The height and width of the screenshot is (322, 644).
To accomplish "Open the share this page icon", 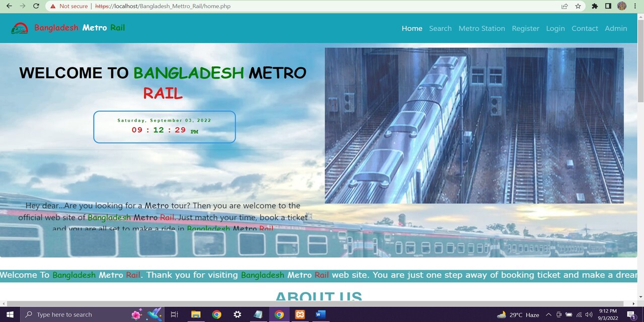I will pos(565,6).
